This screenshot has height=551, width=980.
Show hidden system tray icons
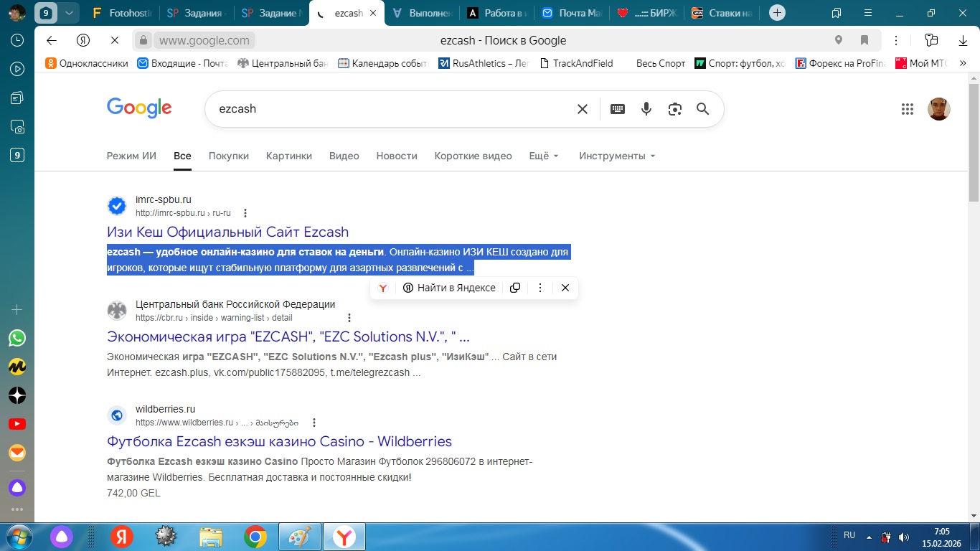tap(870, 537)
